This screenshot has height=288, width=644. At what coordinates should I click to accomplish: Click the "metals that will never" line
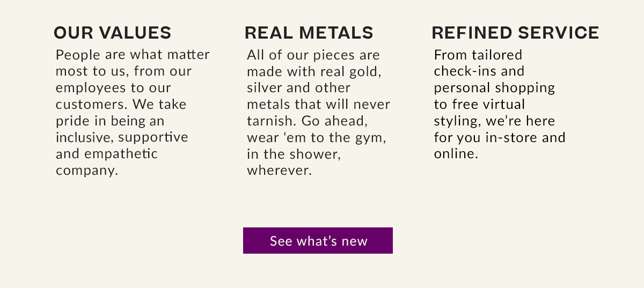pos(319,104)
